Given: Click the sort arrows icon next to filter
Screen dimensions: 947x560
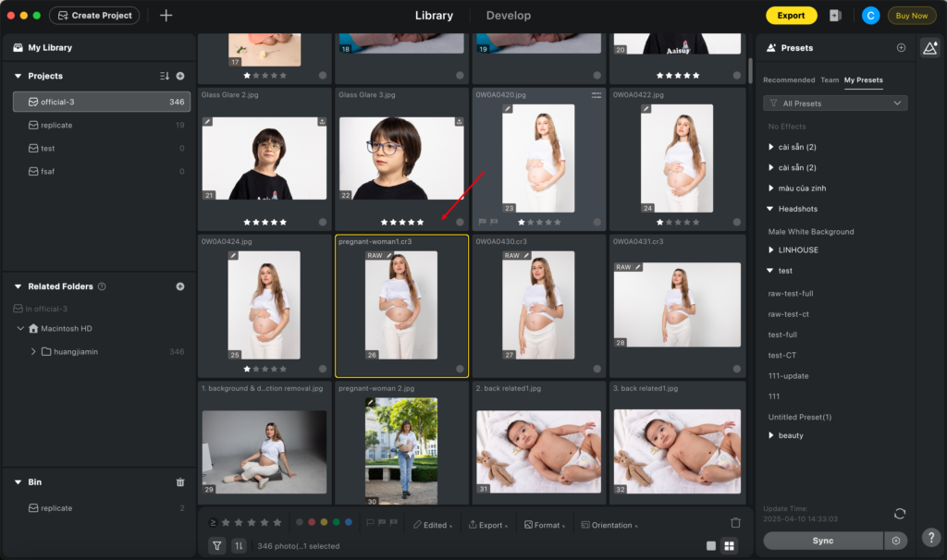Looking at the screenshot, I should click(240, 543).
